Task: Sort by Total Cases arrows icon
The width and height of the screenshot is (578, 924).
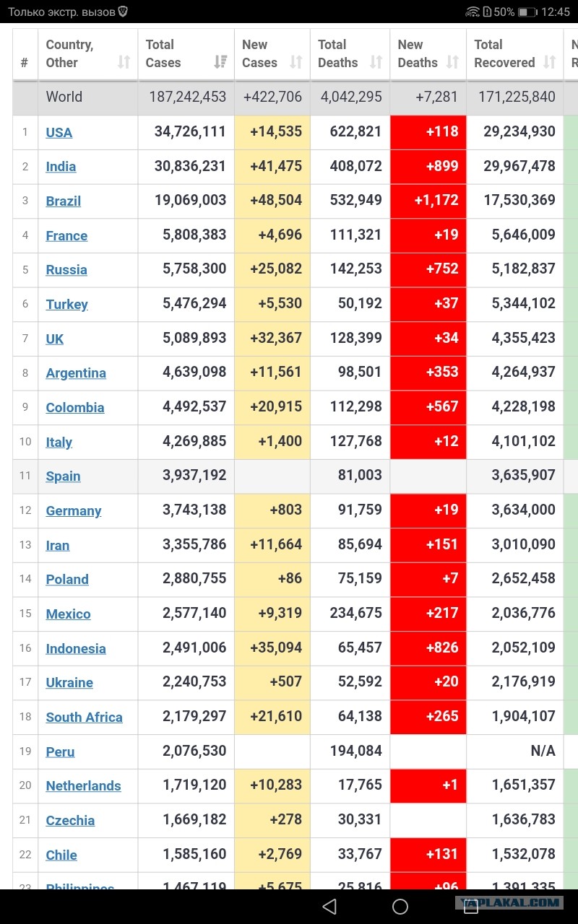Action: coord(220,62)
